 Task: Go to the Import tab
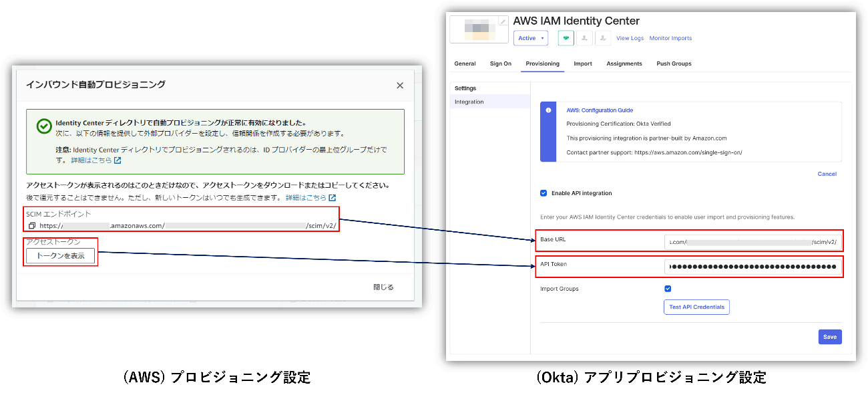[x=583, y=63]
